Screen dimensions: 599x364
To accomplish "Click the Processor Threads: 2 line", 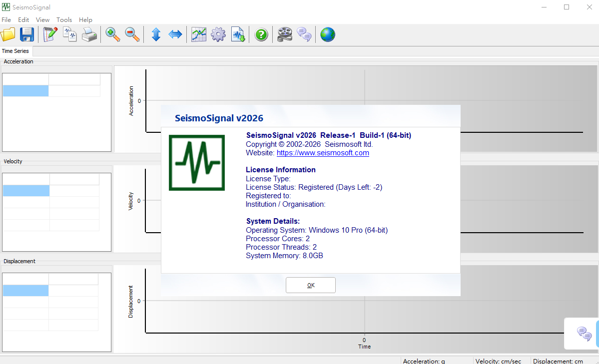I will [x=281, y=247].
